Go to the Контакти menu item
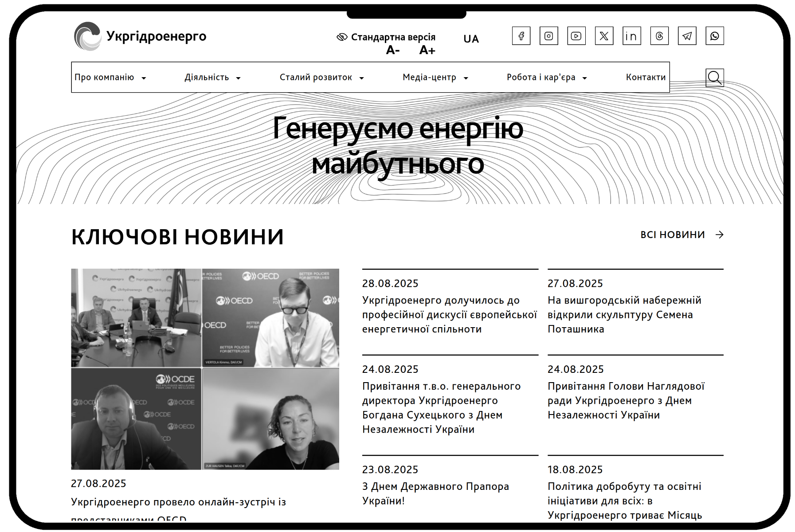This screenshot has height=532, width=795. point(646,78)
